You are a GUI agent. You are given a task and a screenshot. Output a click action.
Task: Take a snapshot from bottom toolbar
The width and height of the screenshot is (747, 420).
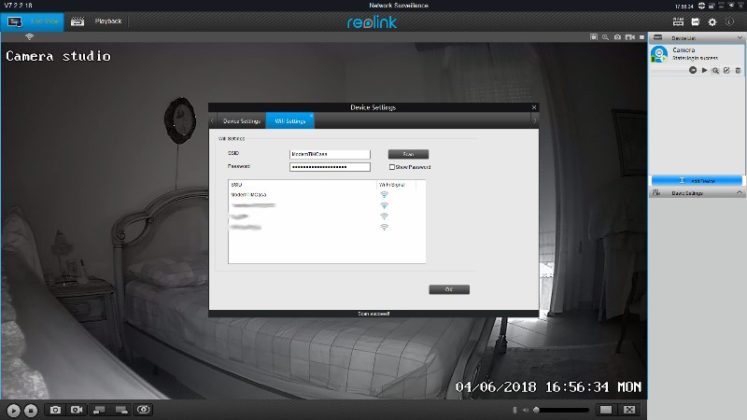coord(55,410)
